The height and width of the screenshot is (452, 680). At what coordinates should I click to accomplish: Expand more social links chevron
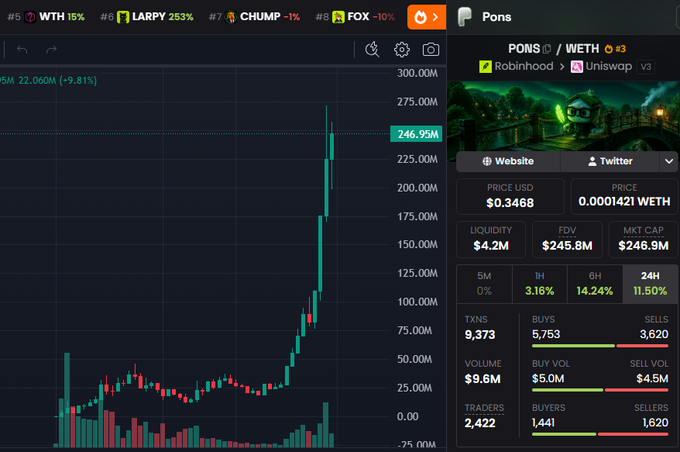[669, 161]
